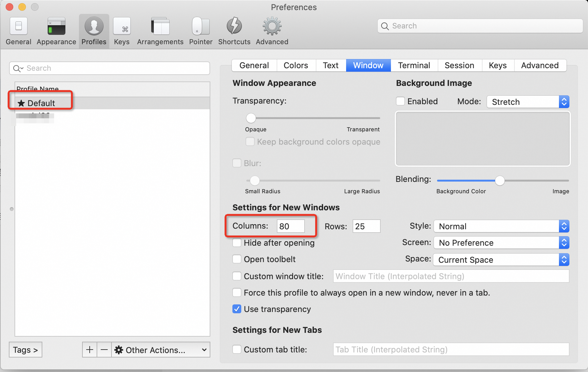Adjust the Transparency slider knob
The image size is (588, 372).
click(x=251, y=118)
